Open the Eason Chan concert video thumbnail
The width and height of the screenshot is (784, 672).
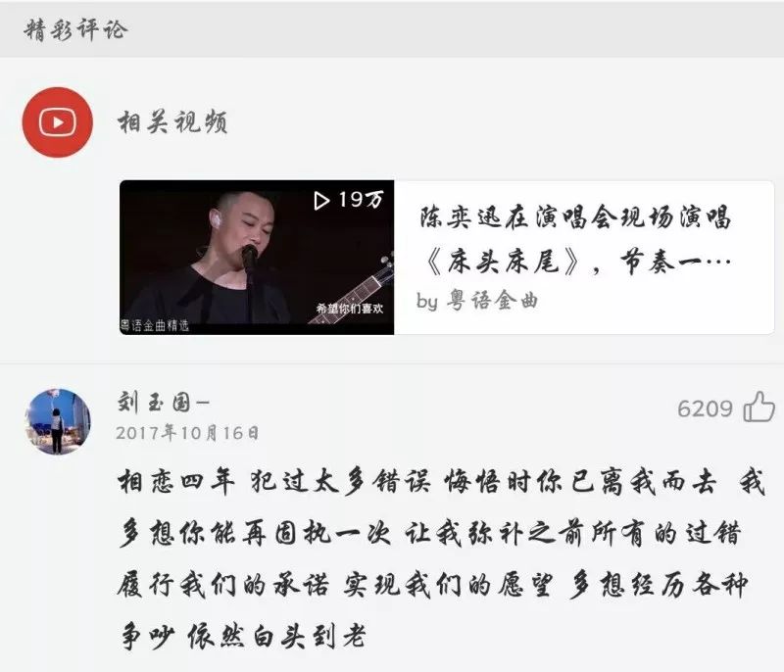pyautogui.click(x=257, y=258)
